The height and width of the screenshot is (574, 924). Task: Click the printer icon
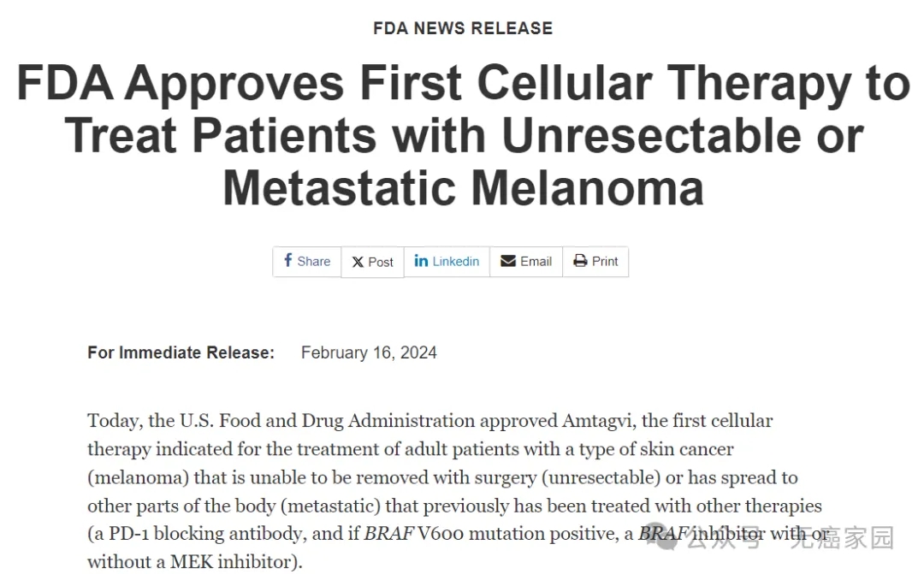point(581,261)
